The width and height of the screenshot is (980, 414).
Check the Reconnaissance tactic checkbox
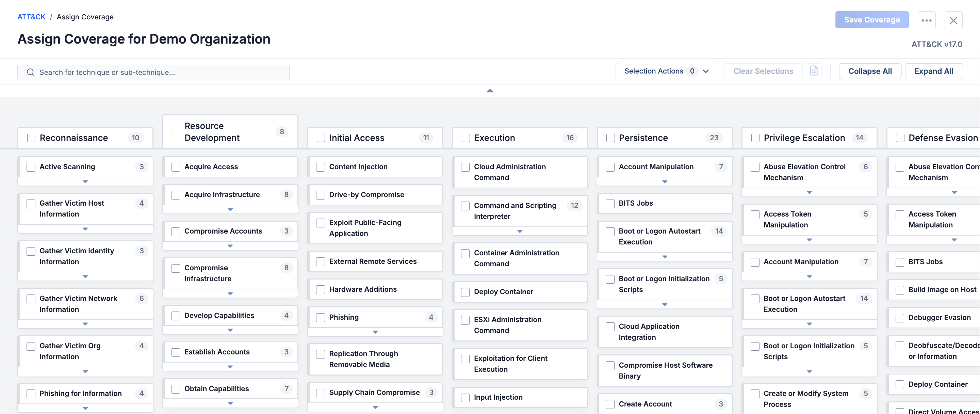(31, 138)
